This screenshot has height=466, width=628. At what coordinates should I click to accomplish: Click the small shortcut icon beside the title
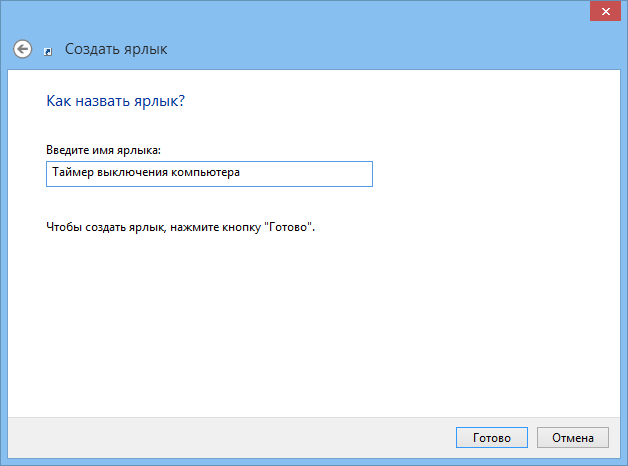tap(48, 52)
